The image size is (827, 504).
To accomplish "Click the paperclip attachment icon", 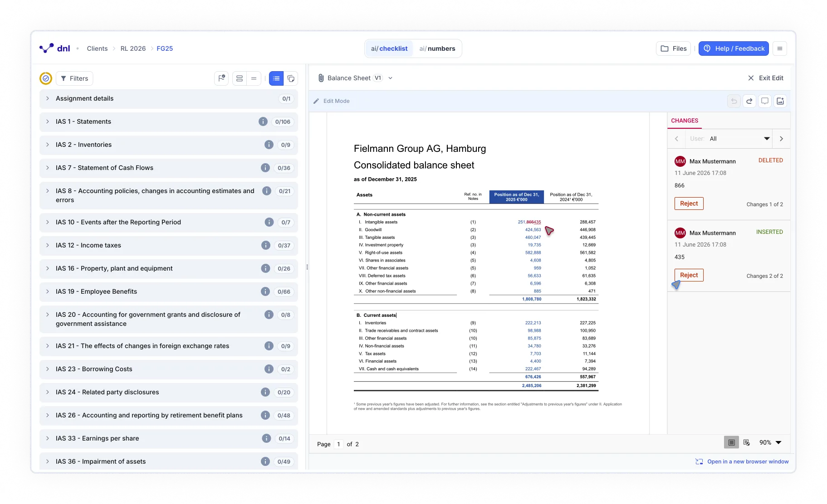I will 321,78.
